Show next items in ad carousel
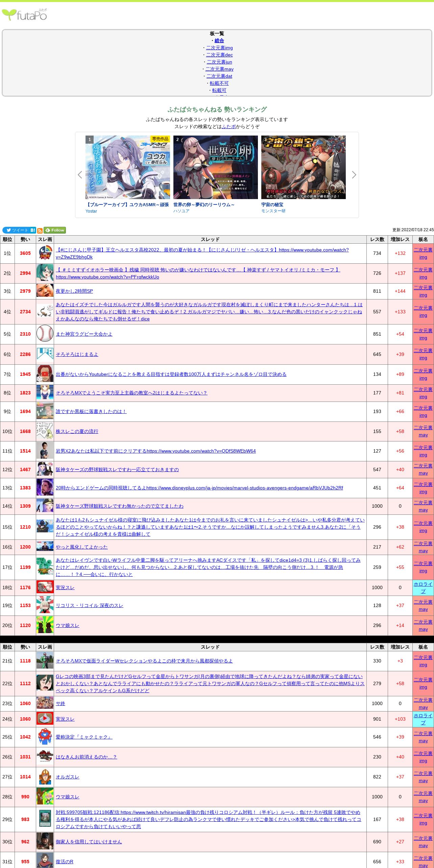Screen dimensions: 434x868 (x=354, y=175)
